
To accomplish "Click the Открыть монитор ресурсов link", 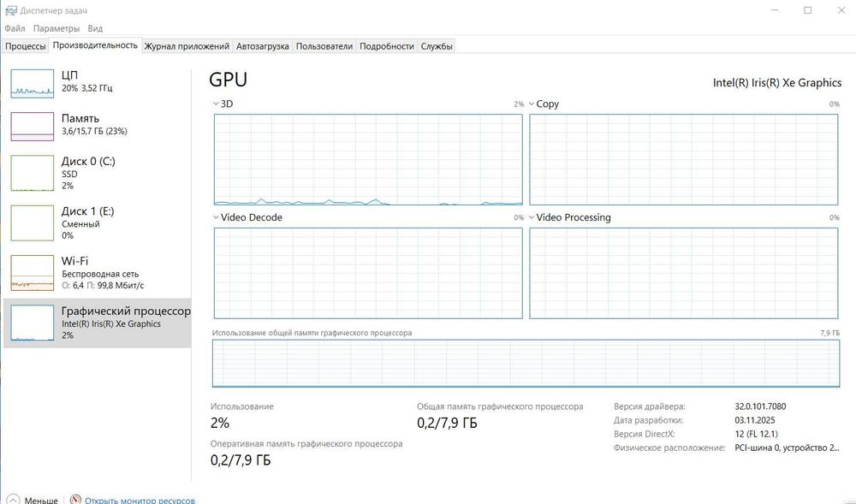I will click(x=140, y=500).
